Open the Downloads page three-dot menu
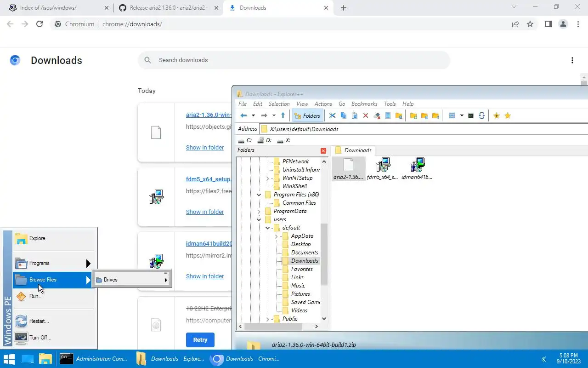The height and width of the screenshot is (368, 588). coord(572,60)
